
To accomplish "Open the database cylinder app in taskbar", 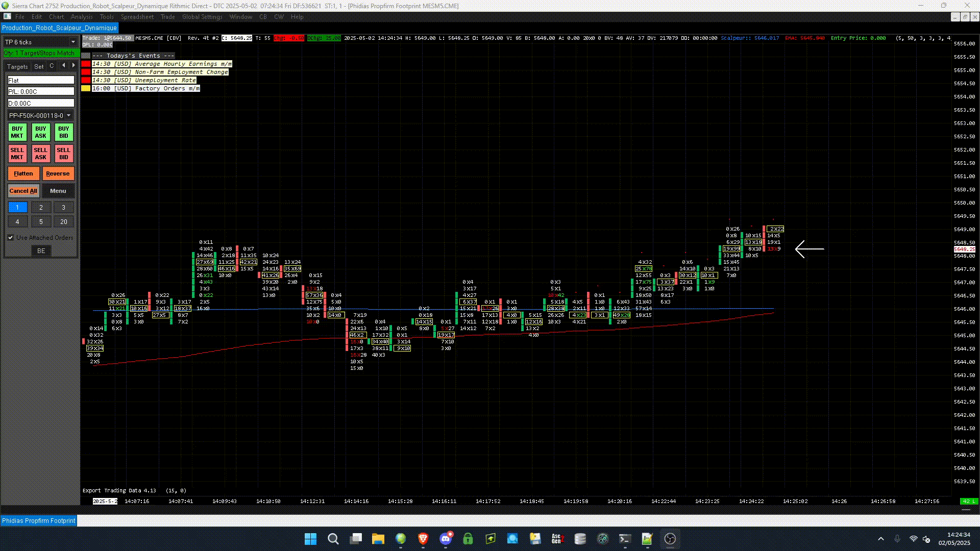I will click(x=580, y=539).
